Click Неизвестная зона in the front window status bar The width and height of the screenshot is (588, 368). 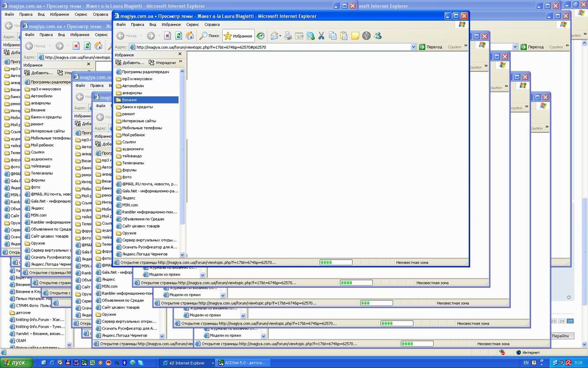click(412, 262)
